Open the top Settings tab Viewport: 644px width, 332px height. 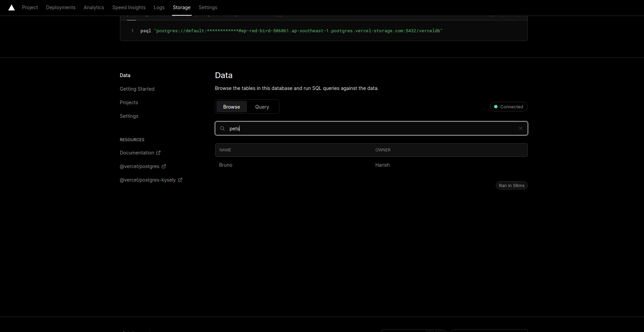coord(208,7)
